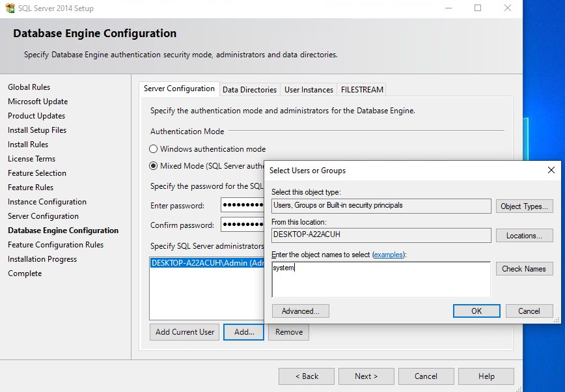Open setup Help
This screenshot has width=565, height=392.
click(486, 376)
